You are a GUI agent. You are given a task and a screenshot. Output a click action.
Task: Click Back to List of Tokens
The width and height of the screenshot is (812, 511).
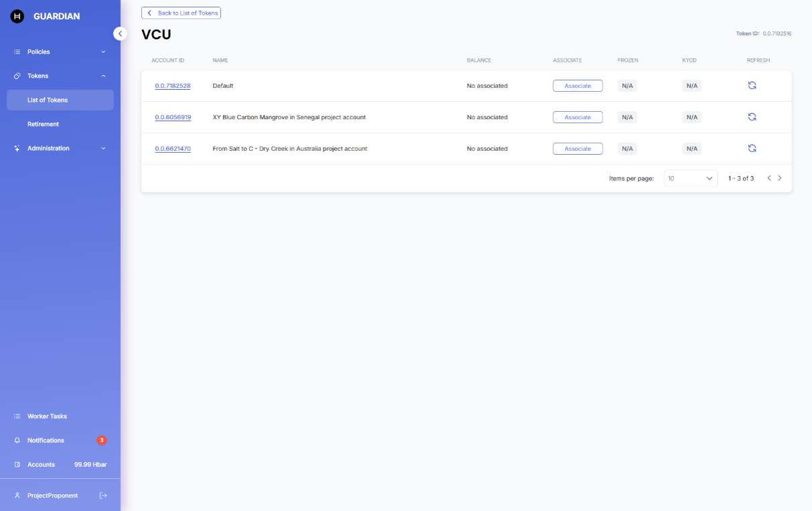pyautogui.click(x=181, y=13)
